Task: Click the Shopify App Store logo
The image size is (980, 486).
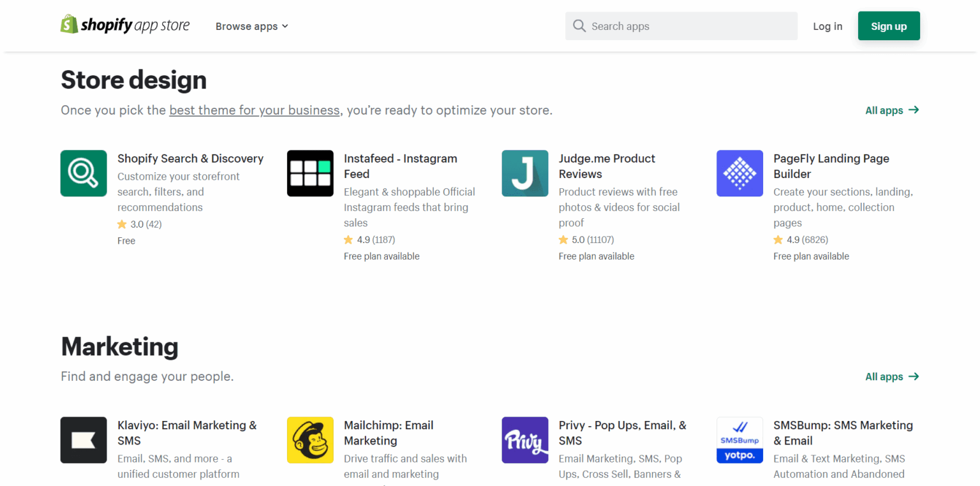Action: [x=125, y=24]
